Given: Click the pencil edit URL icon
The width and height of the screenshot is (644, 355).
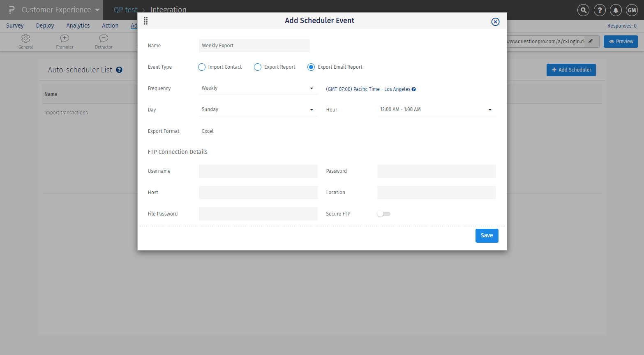Looking at the screenshot, I should (591, 41).
